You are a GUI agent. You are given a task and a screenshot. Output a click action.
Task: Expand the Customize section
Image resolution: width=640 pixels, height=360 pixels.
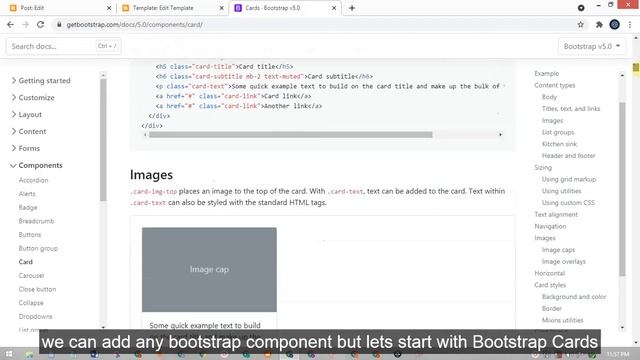point(33,98)
